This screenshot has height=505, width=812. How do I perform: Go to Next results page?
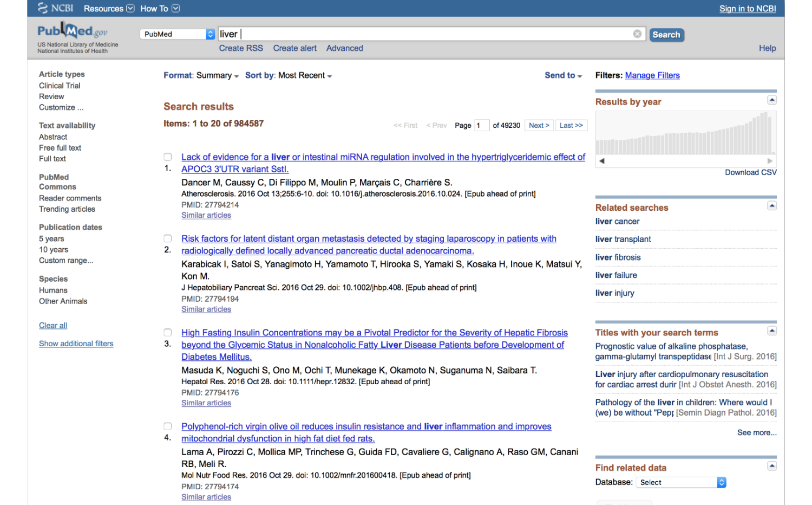coord(539,126)
